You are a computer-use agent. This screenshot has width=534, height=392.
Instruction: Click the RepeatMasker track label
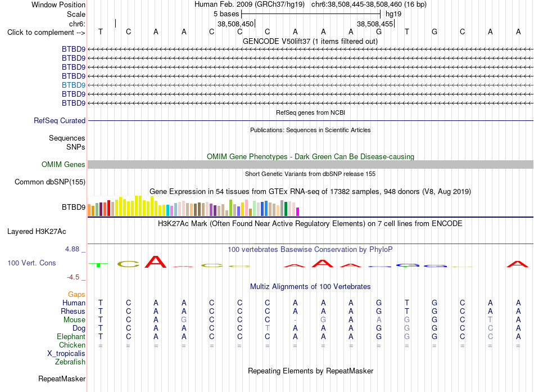point(62,379)
